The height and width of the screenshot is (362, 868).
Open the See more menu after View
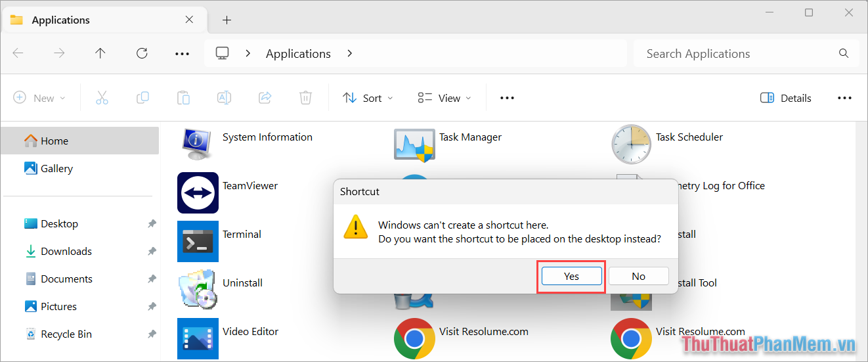coord(507,98)
